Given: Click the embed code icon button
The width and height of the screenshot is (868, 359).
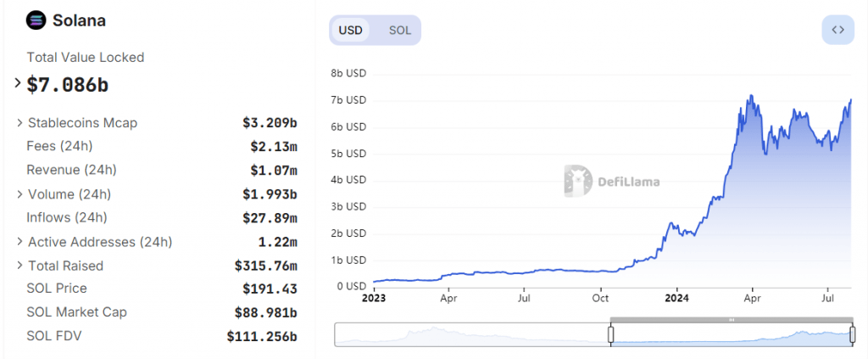Looking at the screenshot, I should point(837,30).
